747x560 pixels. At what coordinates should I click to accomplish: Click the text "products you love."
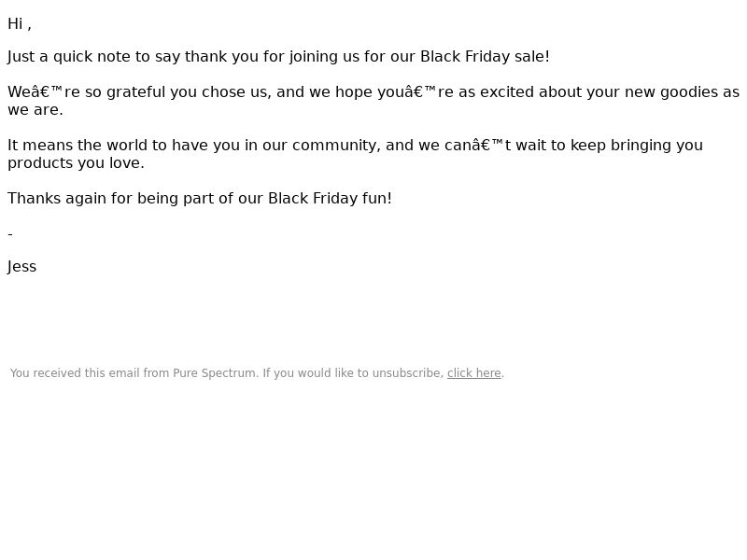coord(76,163)
